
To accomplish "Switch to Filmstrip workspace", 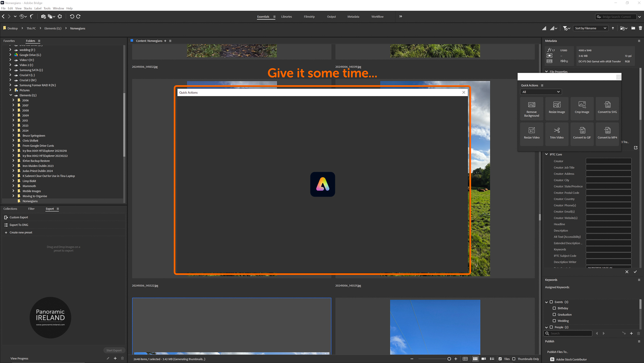I will point(309,17).
